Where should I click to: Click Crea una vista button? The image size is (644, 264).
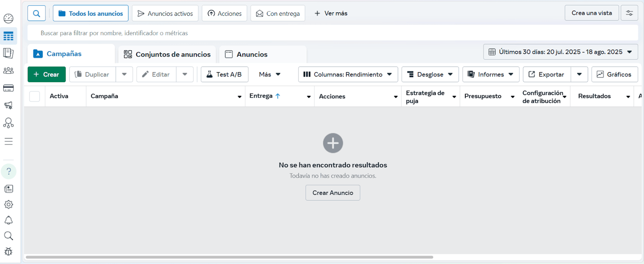click(x=592, y=13)
